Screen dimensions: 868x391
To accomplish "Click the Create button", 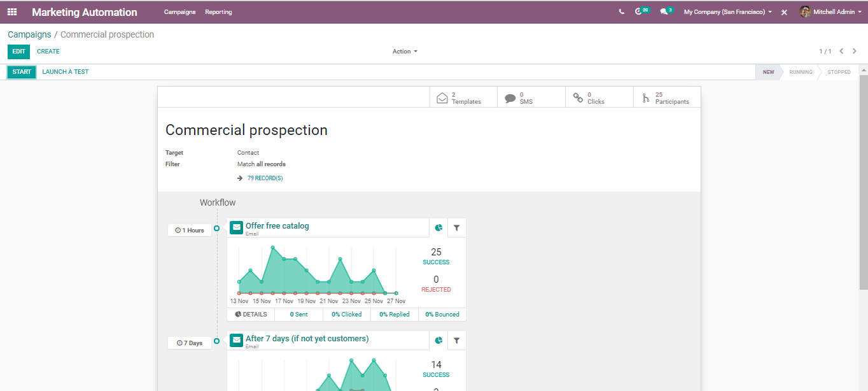I will click(48, 52).
